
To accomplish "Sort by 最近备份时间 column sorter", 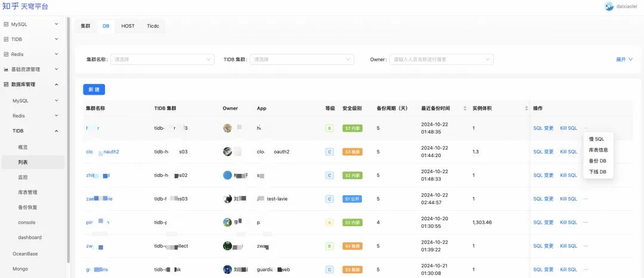I will coord(465,108).
